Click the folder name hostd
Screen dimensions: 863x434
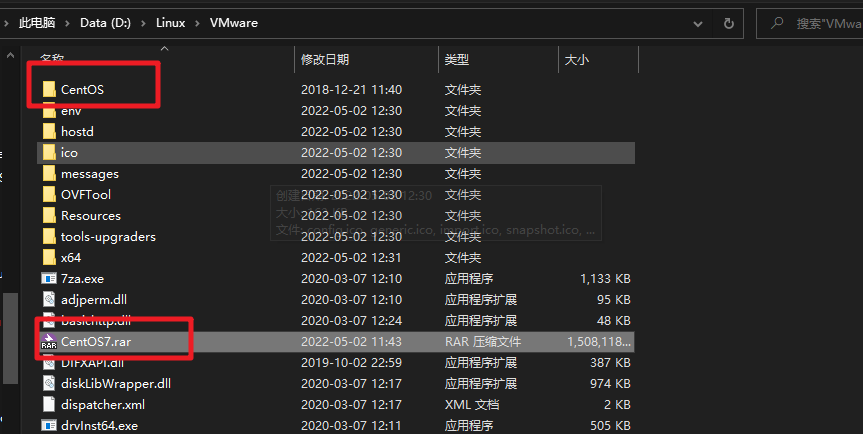coord(77,131)
